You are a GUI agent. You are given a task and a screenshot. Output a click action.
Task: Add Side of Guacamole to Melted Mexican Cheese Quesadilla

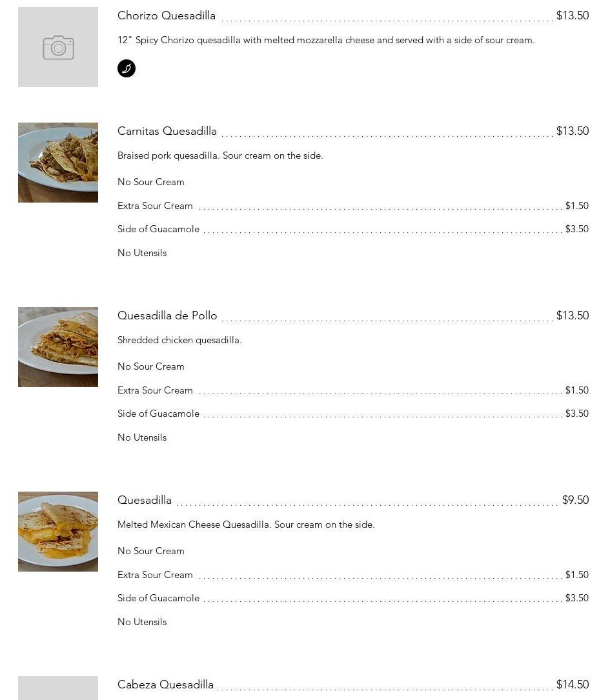pyautogui.click(x=158, y=598)
